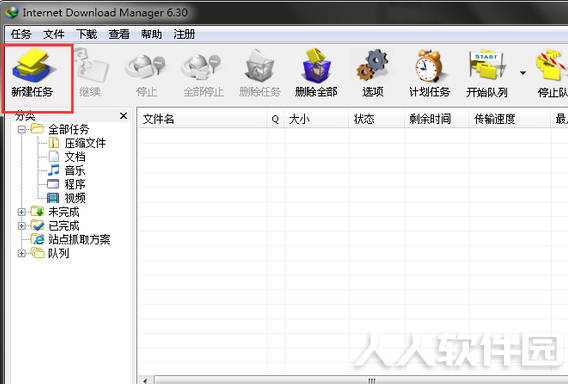The image size is (568, 384).
Task: Sort by 状态 column header
Action: [377, 119]
